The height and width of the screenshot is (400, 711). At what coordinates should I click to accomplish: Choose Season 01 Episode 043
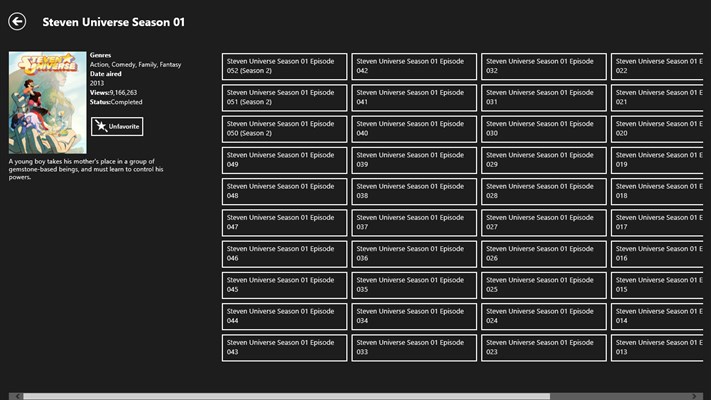285,348
